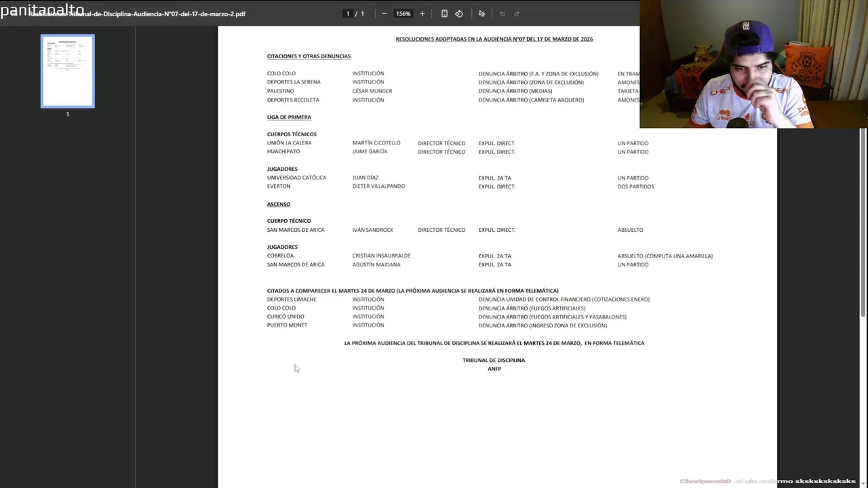The height and width of the screenshot is (488, 868).
Task: Click the name 'CÉSAR MUNDER'
Action: point(372,91)
